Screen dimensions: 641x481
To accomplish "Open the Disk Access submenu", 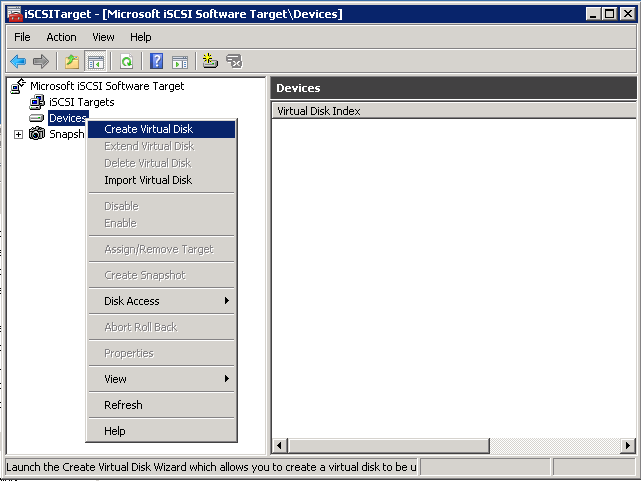I will coord(160,301).
